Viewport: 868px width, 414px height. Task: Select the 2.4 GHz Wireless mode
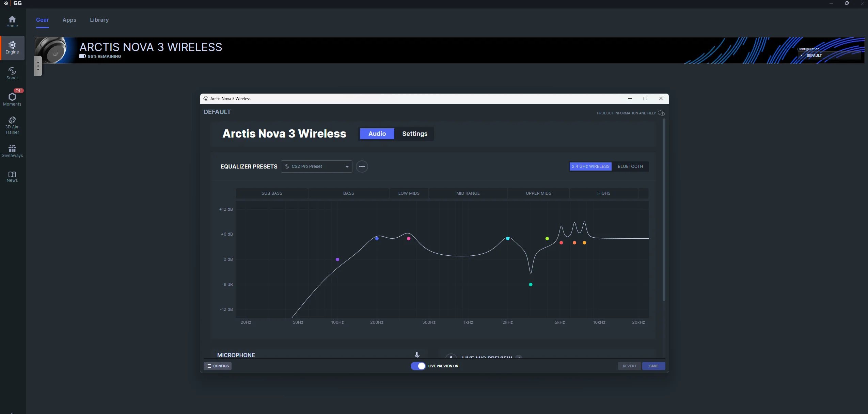point(590,166)
